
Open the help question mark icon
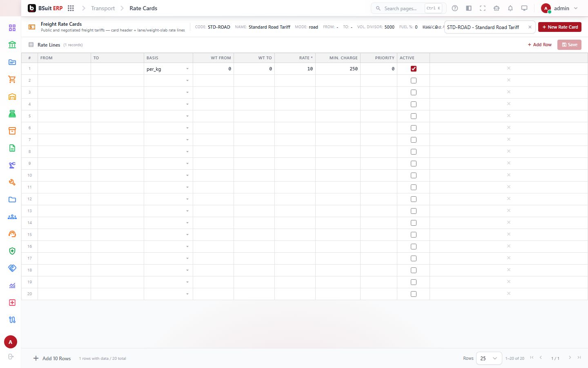point(455,8)
